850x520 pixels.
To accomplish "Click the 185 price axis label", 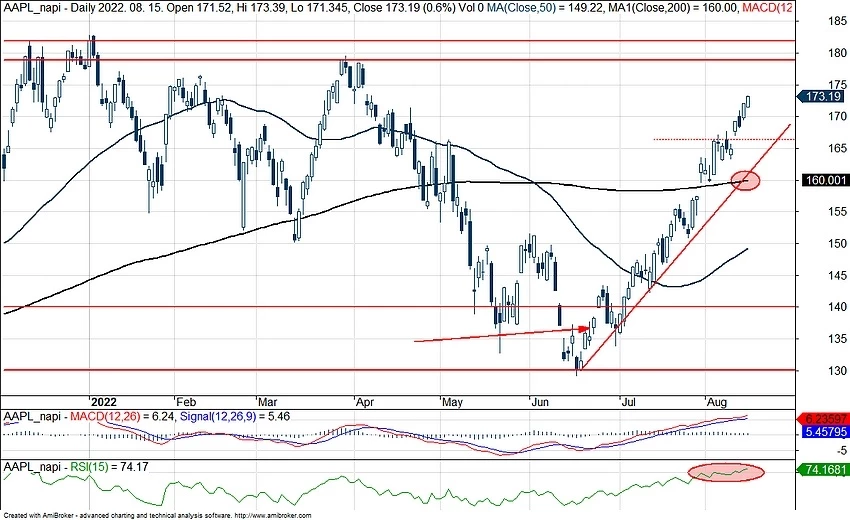I will click(838, 21).
